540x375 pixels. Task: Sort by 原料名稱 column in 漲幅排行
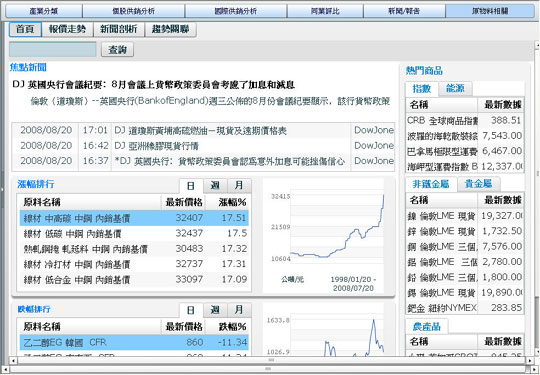click(x=90, y=202)
